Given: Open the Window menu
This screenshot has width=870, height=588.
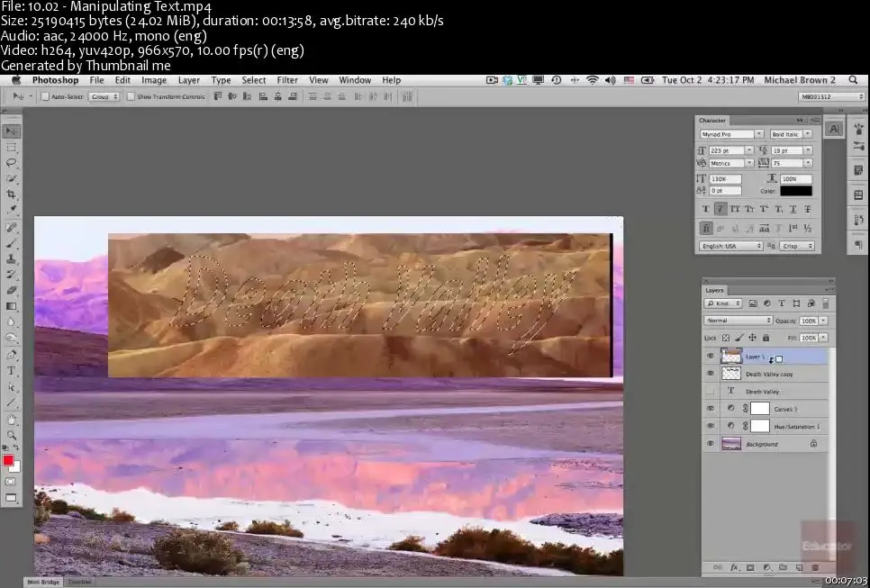Looking at the screenshot, I should (355, 80).
